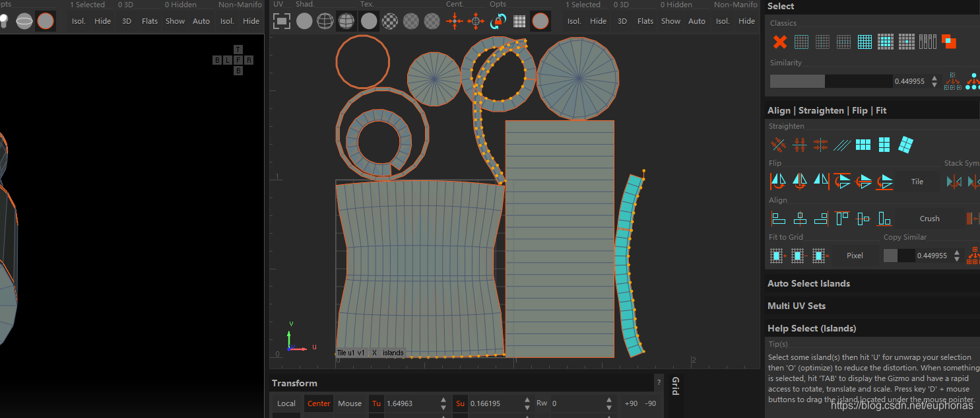The image size is (980, 418).
Task: Click the align-left icon under Align
Action: (779, 219)
